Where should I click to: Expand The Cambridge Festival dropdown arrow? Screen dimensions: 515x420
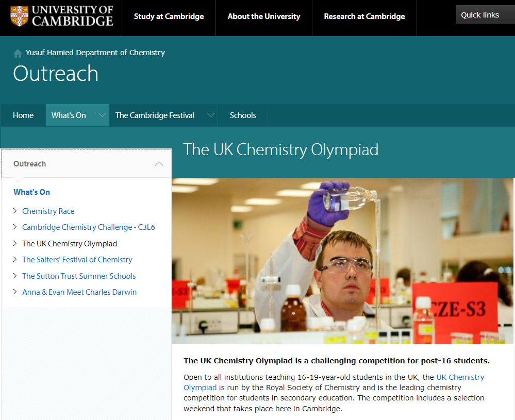tap(210, 115)
